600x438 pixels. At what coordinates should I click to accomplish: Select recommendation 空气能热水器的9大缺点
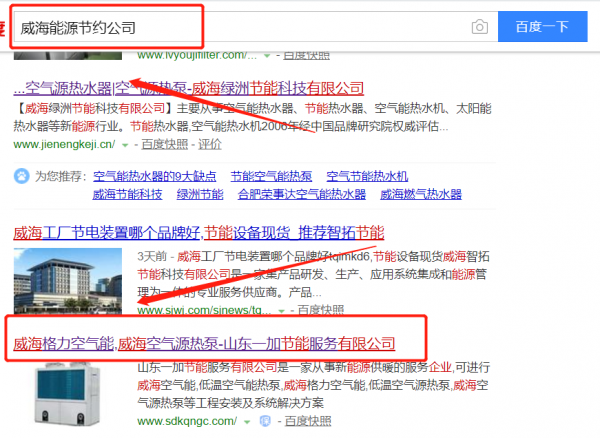click(x=154, y=176)
